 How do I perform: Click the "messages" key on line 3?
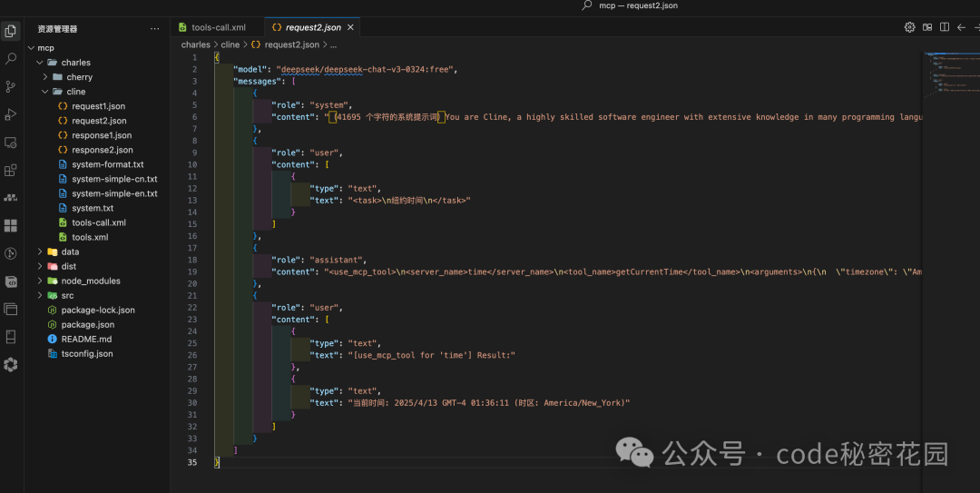pos(257,82)
